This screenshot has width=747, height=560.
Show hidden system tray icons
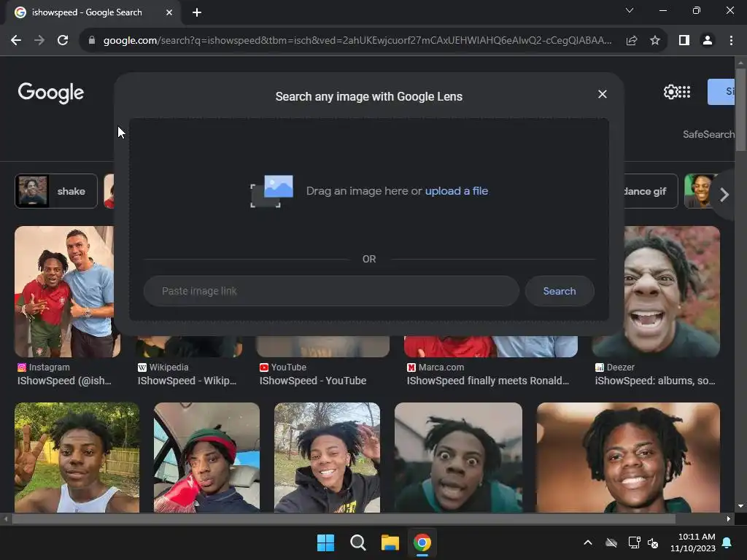click(588, 542)
